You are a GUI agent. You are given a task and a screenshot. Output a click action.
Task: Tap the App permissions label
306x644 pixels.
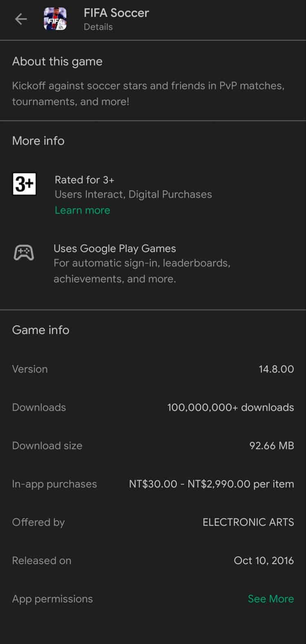click(53, 599)
